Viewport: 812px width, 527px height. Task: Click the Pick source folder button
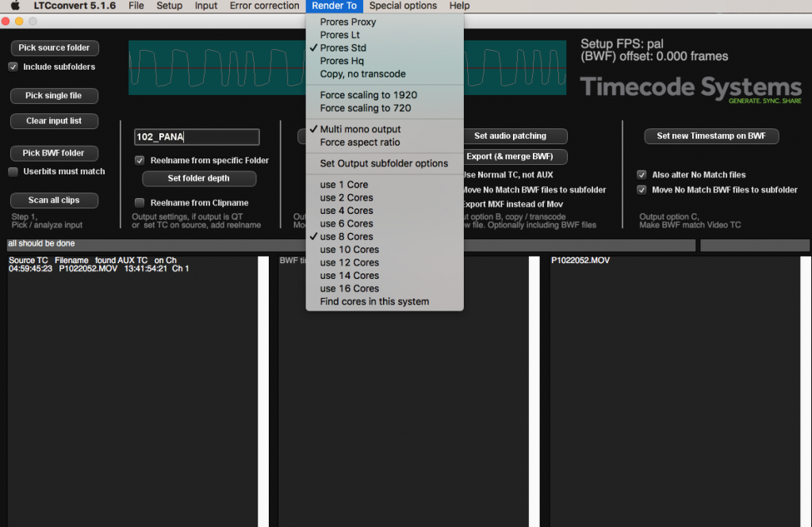pos(54,48)
